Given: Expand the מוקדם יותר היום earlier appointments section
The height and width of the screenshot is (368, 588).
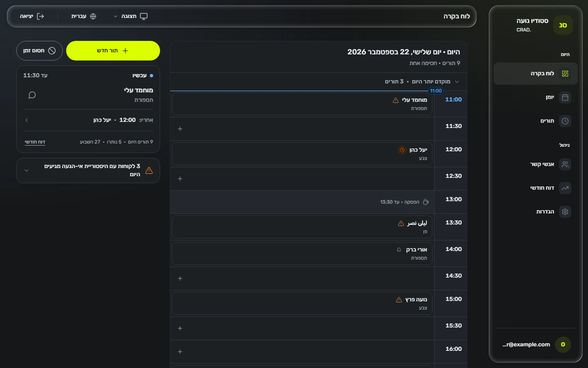Looking at the screenshot, I should pyautogui.click(x=318, y=82).
